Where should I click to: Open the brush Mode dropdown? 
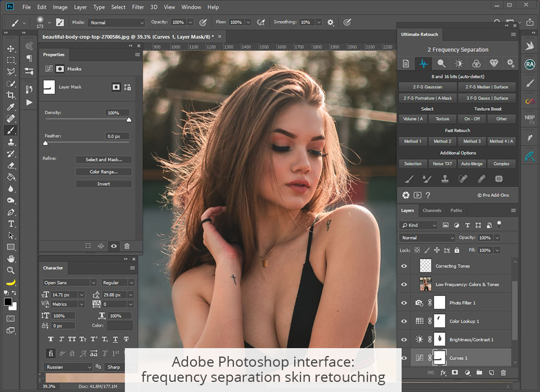pyautogui.click(x=116, y=22)
